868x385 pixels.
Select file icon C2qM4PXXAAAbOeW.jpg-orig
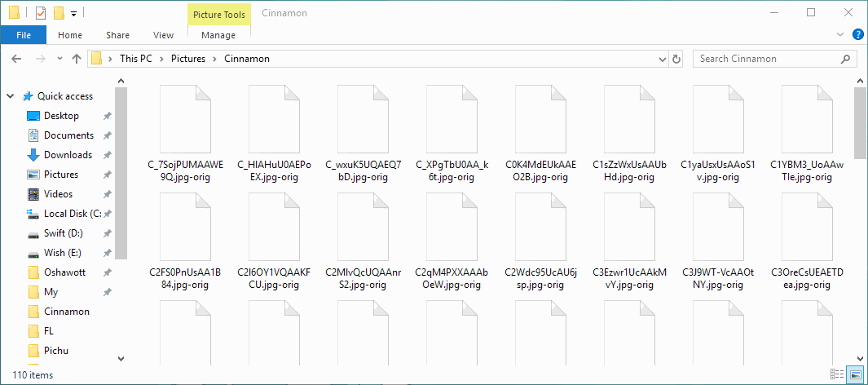(452, 227)
